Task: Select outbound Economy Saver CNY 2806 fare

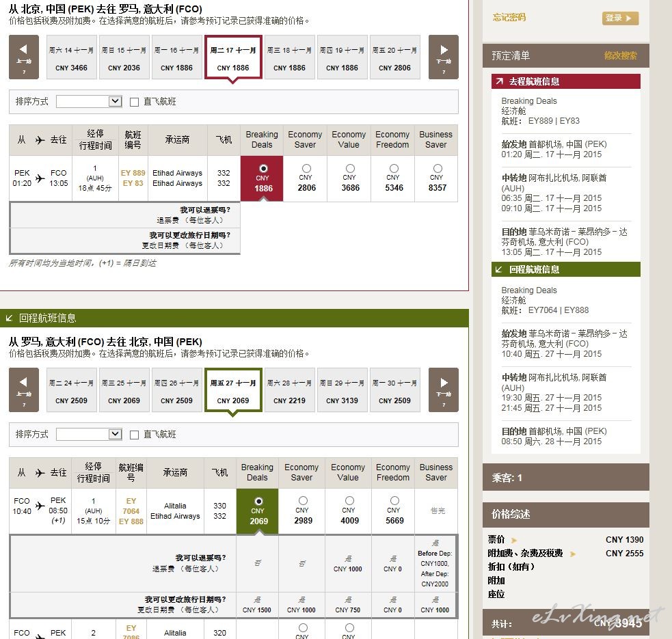Action: tap(306, 168)
